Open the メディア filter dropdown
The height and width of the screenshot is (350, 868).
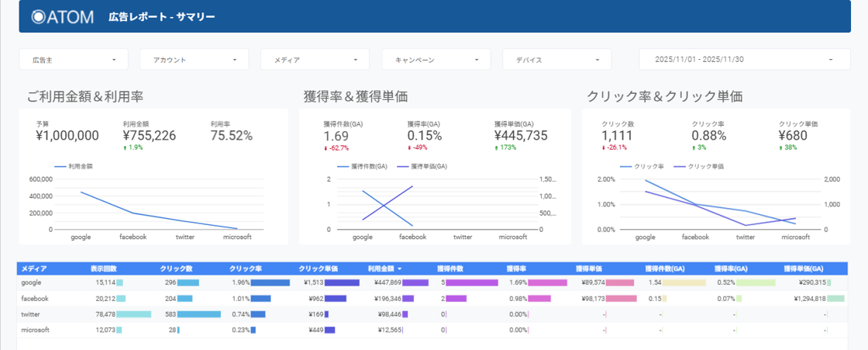tap(315, 60)
